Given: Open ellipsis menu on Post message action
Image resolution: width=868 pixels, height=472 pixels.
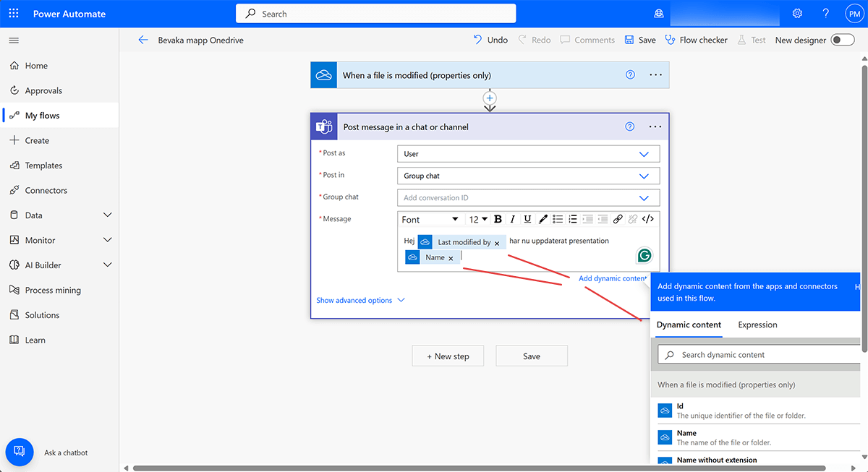Looking at the screenshot, I should tap(655, 126).
